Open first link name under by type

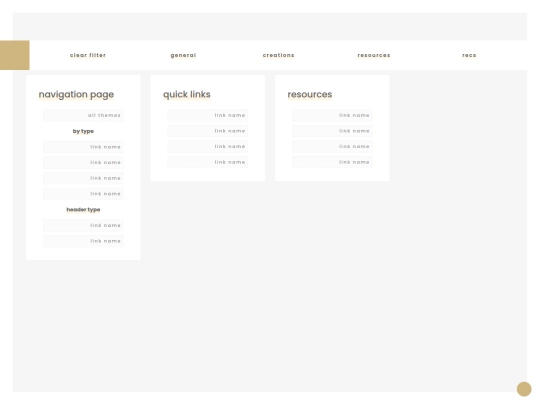(83, 147)
